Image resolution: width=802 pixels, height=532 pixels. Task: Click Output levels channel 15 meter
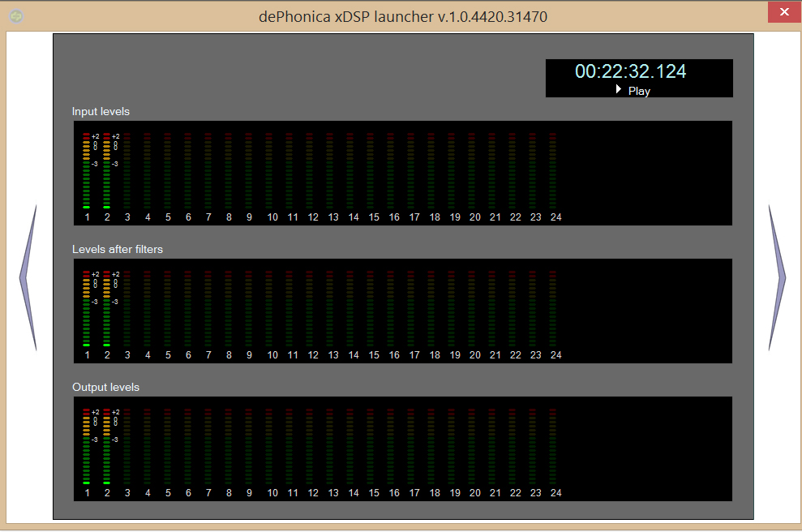click(371, 446)
